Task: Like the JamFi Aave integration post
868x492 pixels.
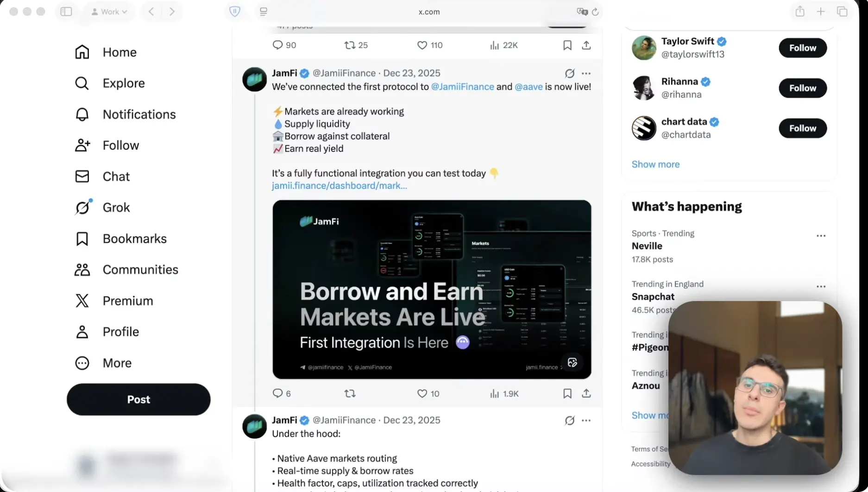Action: [428, 393]
